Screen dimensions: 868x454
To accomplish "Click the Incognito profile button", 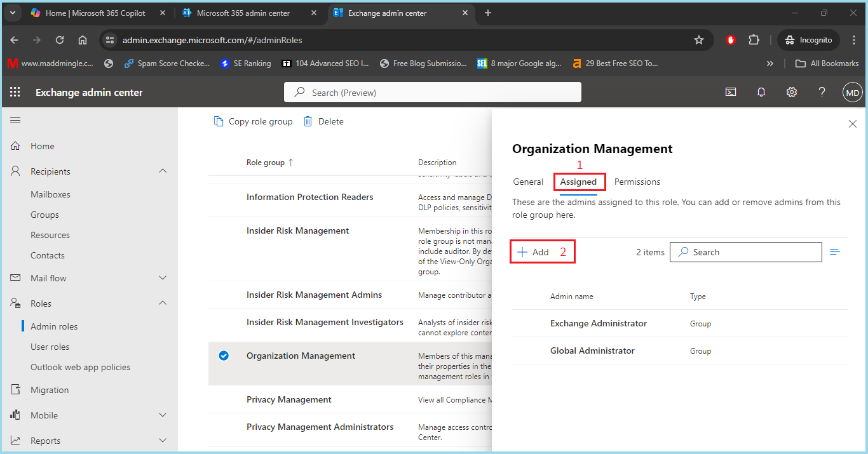I will (x=808, y=40).
